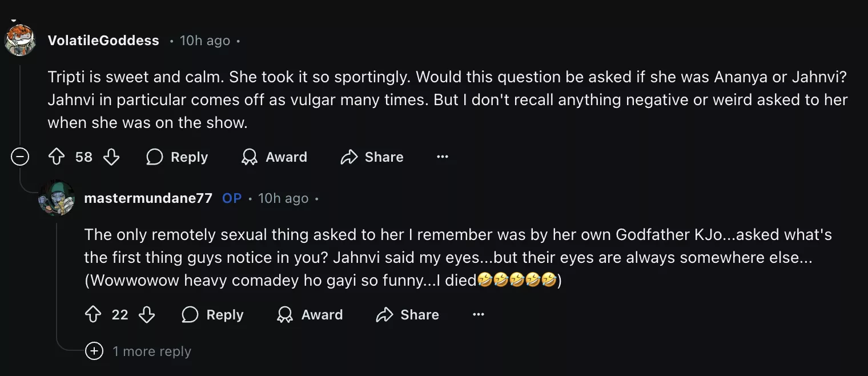Award mastermundane77's reply
868x376 pixels.
coord(310,315)
